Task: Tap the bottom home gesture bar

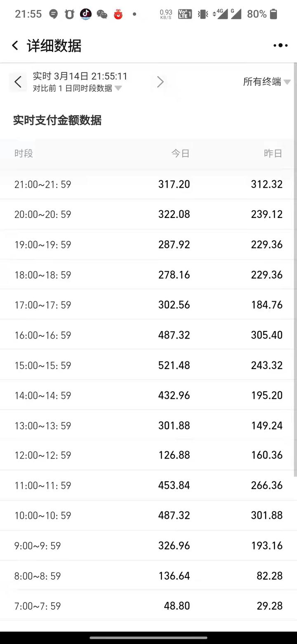Action: click(148, 638)
